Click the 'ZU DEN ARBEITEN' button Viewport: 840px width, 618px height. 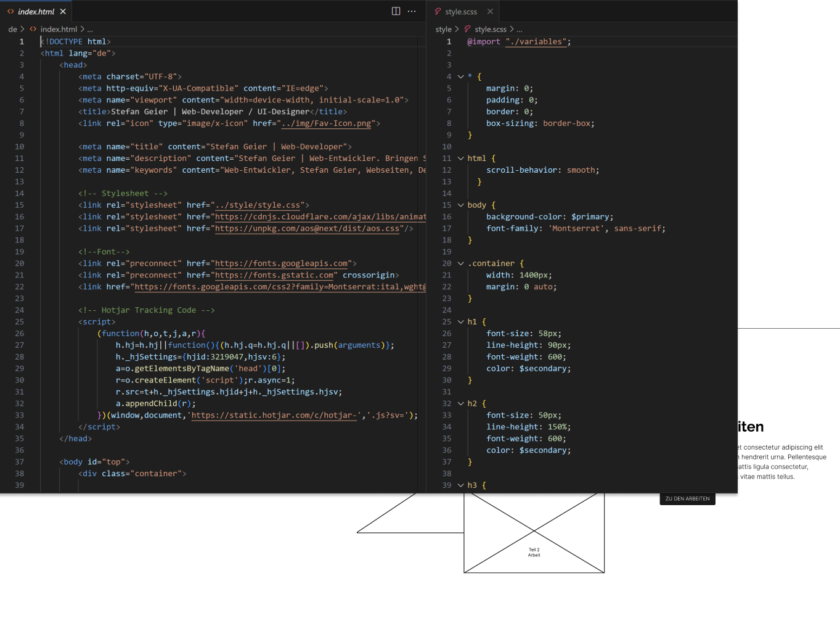687,499
